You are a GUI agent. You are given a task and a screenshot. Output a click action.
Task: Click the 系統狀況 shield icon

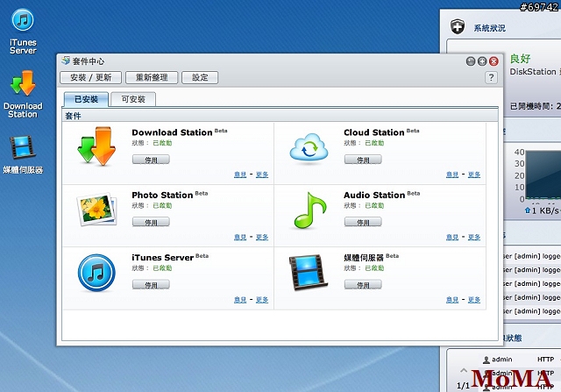tap(458, 27)
